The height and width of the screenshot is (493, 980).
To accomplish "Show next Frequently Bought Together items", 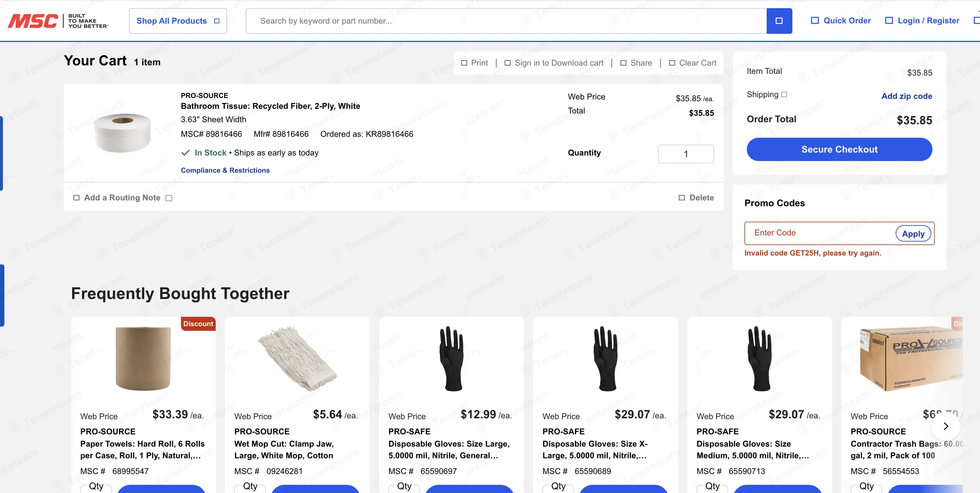I will click(946, 426).
